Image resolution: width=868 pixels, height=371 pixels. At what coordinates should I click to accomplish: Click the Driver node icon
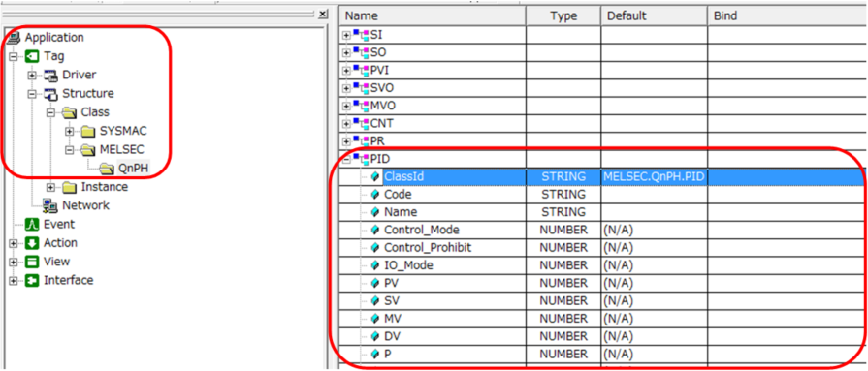(x=51, y=76)
